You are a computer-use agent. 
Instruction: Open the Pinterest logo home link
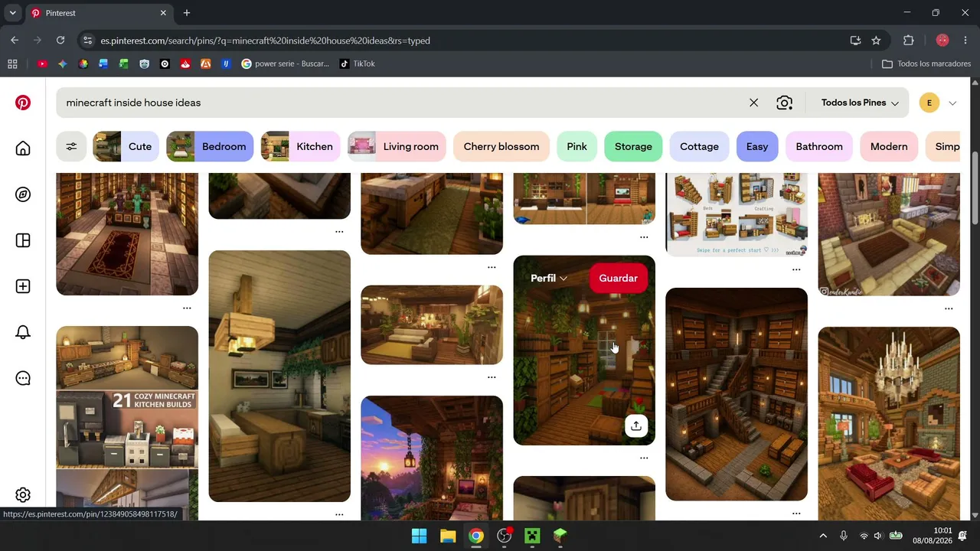23,103
